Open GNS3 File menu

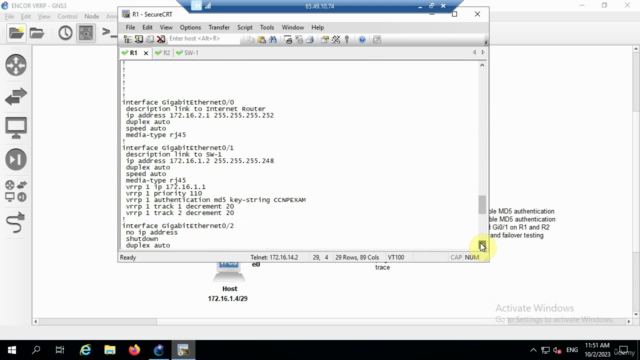[x=9, y=16]
